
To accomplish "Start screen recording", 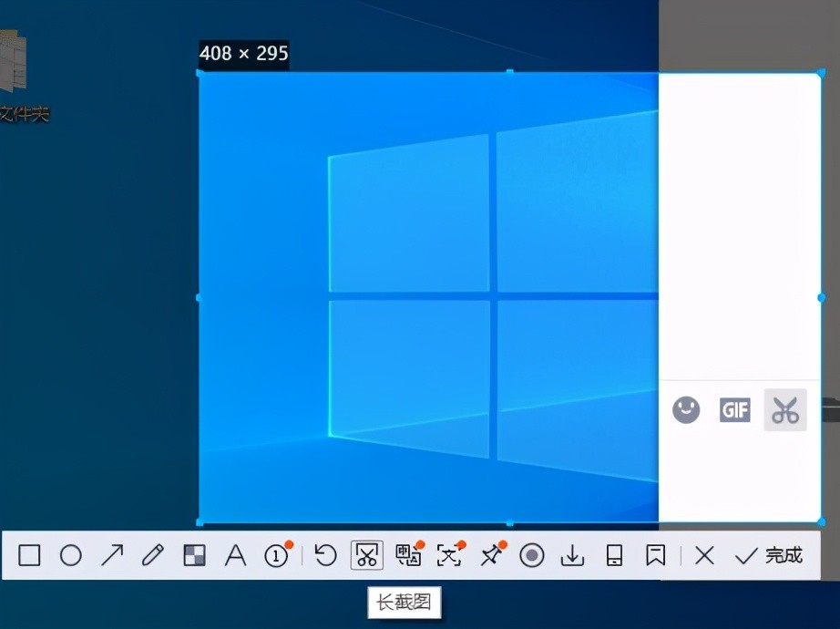I will [532, 555].
